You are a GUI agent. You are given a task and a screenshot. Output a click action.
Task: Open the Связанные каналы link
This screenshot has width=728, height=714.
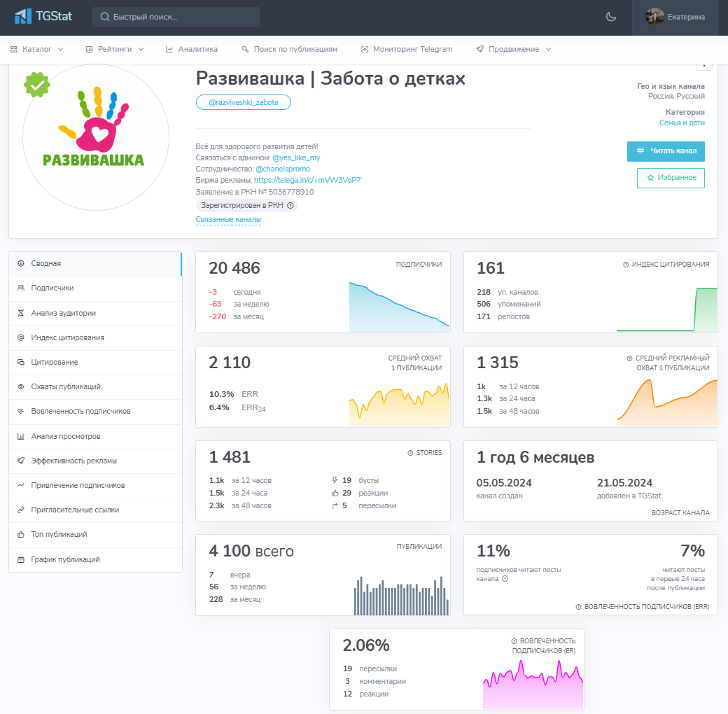coord(228,220)
